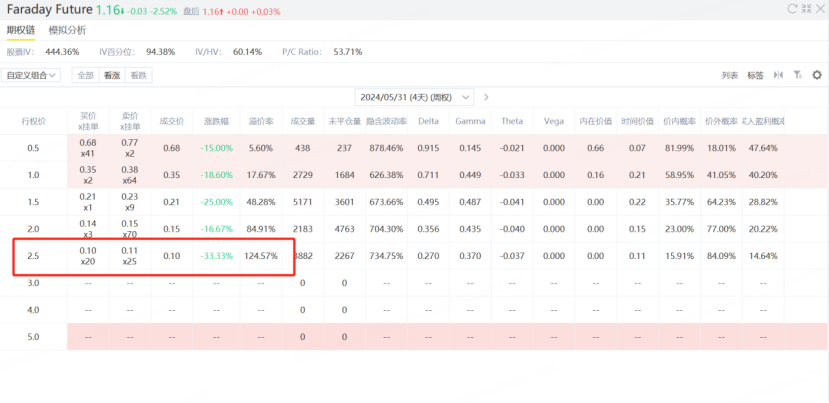
Task: Click the collapse window arrows icon
Action: click(x=807, y=8)
